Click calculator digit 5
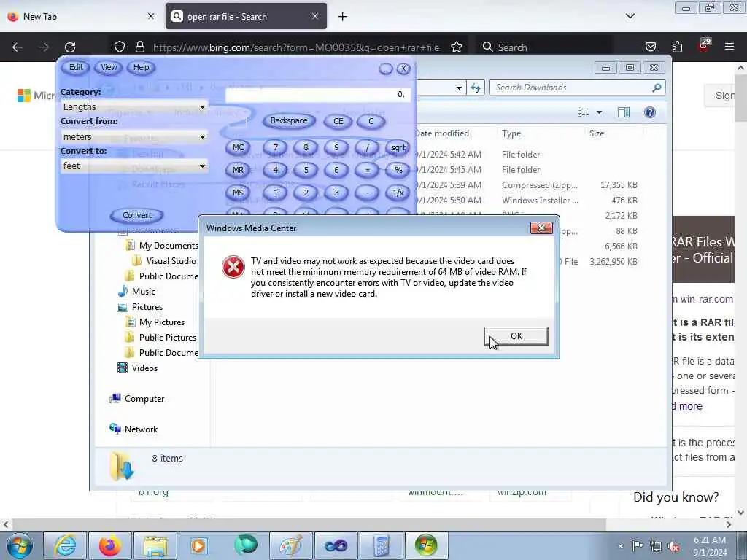The width and height of the screenshot is (747, 560). click(306, 170)
